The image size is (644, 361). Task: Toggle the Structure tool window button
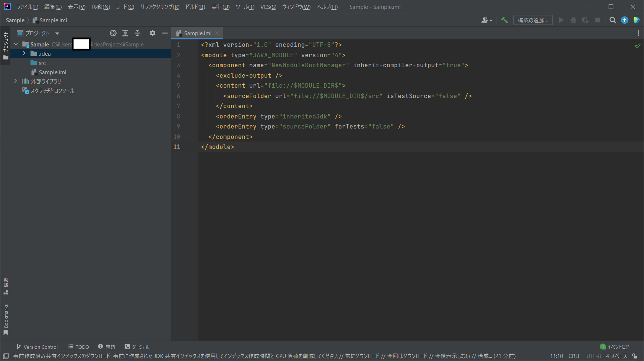click(6, 286)
